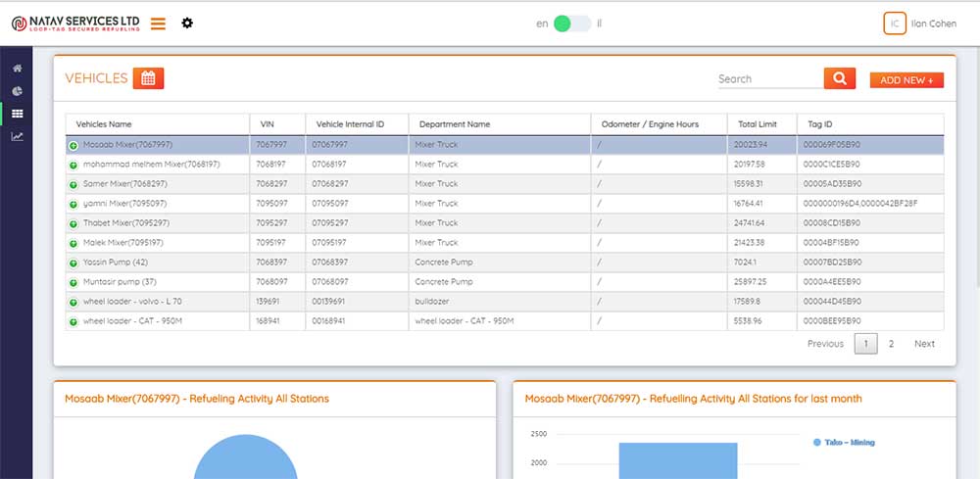Click tag ID cell 0000BEE95B90
980x479 pixels.
tap(870, 321)
